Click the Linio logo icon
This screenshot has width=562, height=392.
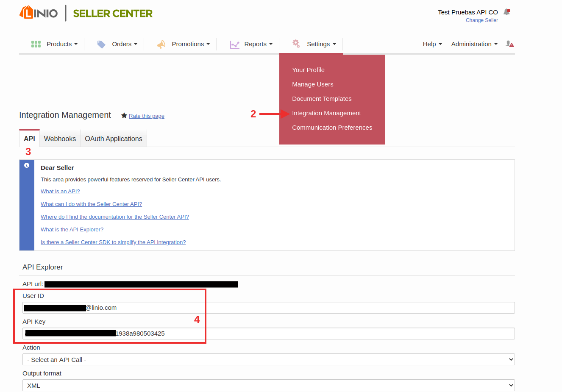pyautogui.click(x=39, y=13)
